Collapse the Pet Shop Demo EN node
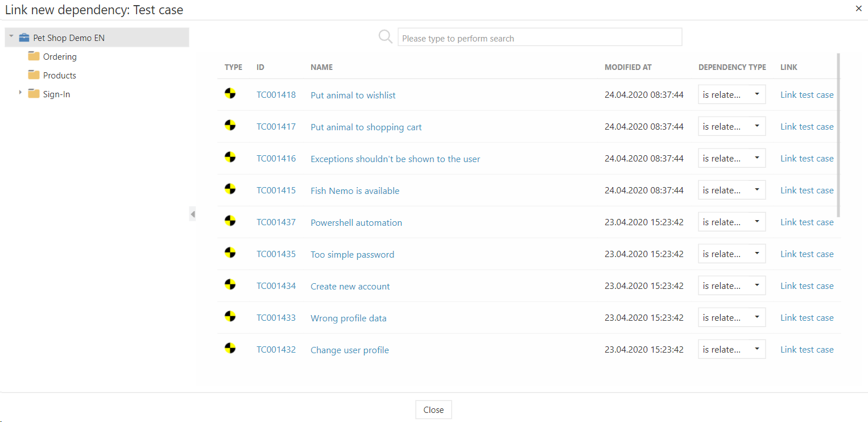Viewport: 868px width, 422px height. pyautogui.click(x=11, y=36)
